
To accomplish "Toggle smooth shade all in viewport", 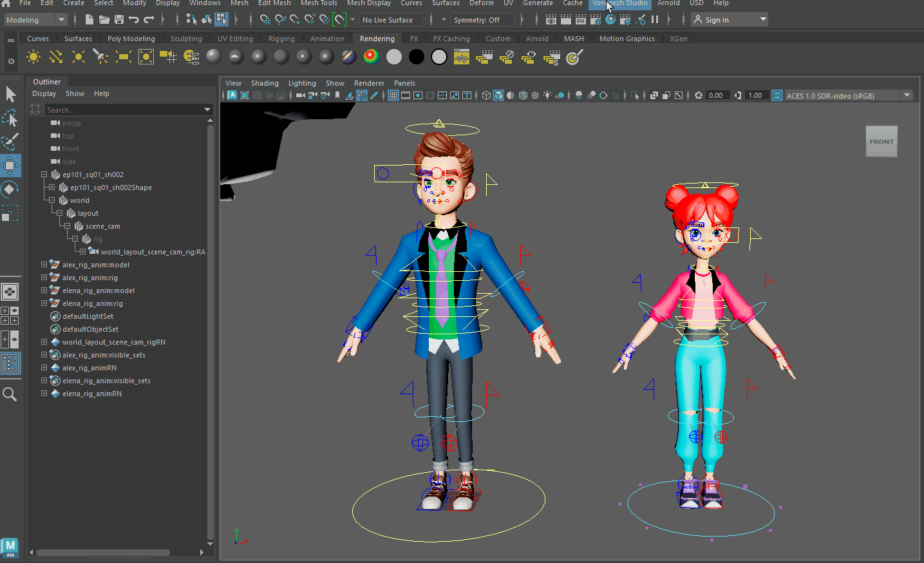I will [498, 95].
